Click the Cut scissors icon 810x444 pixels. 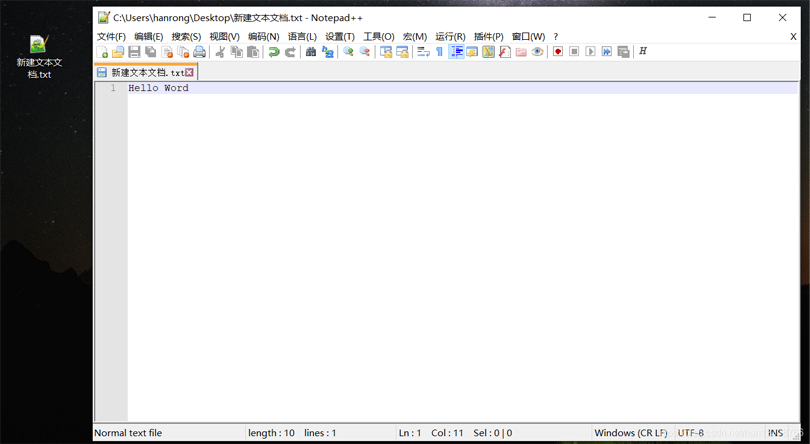[x=220, y=52]
